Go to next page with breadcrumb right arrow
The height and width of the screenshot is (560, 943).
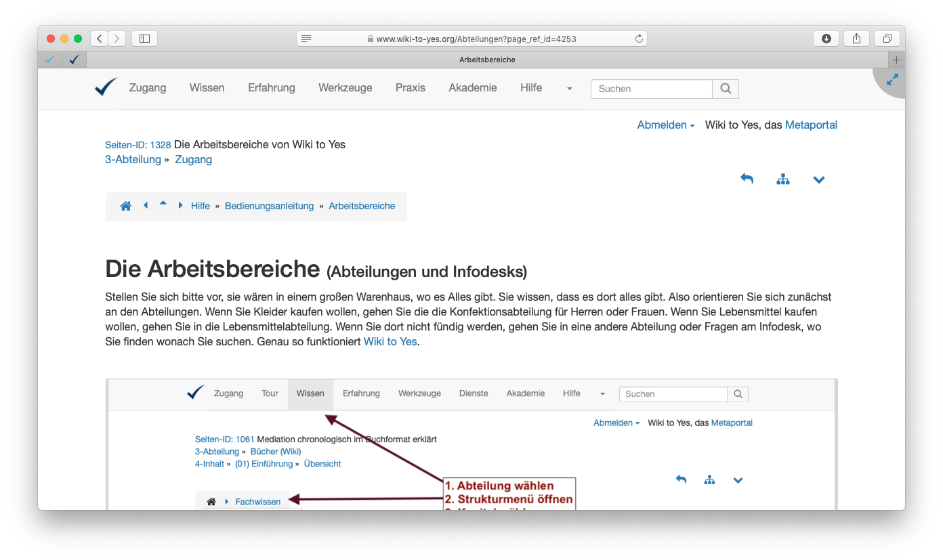(180, 206)
